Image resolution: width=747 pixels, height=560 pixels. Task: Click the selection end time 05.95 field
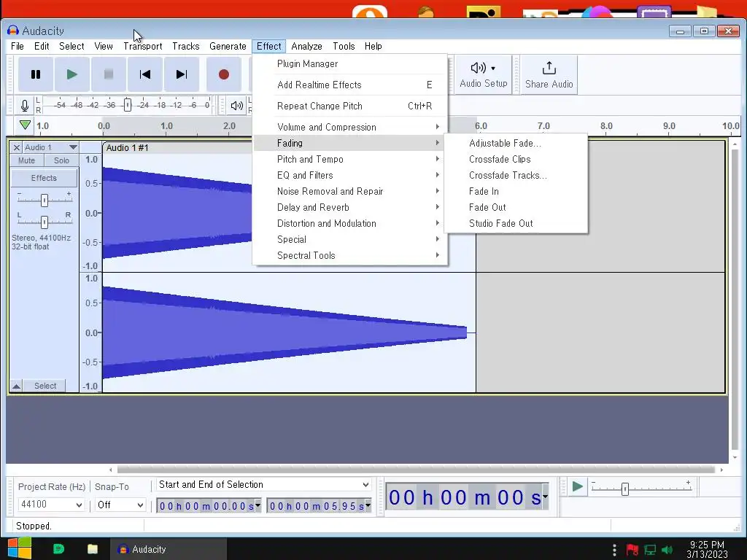point(320,506)
